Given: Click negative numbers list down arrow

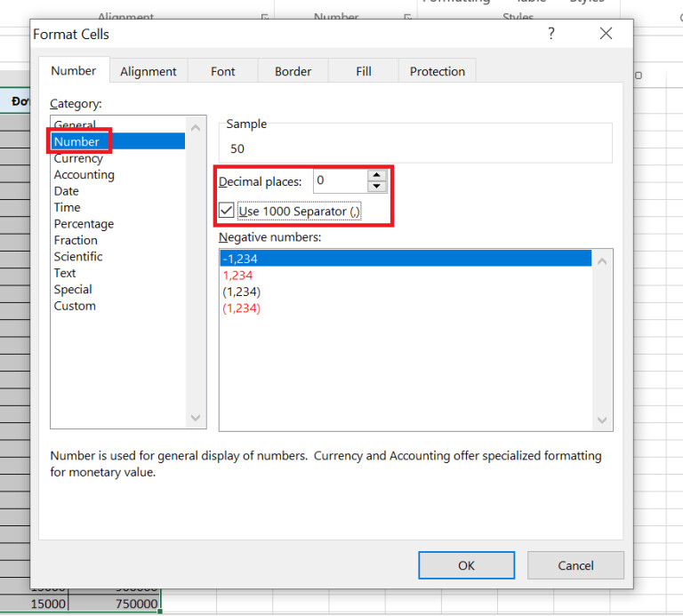Looking at the screenshot, I should point(602,420).
